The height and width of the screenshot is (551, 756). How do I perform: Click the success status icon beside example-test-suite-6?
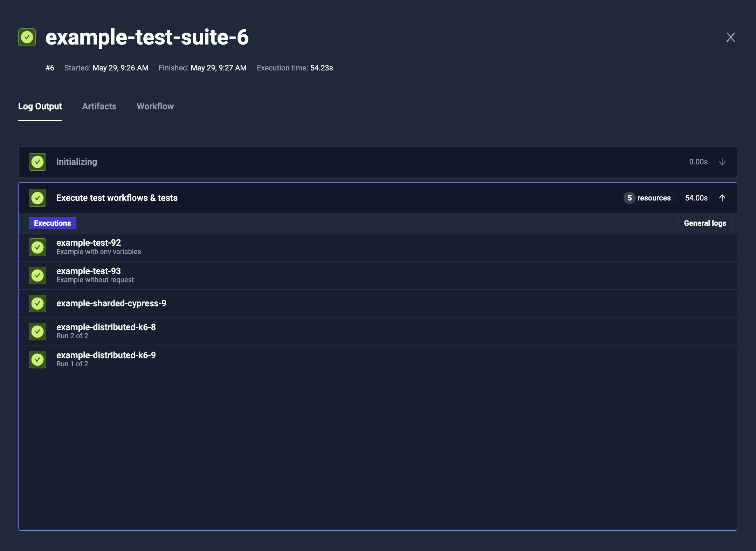[27, 38]
